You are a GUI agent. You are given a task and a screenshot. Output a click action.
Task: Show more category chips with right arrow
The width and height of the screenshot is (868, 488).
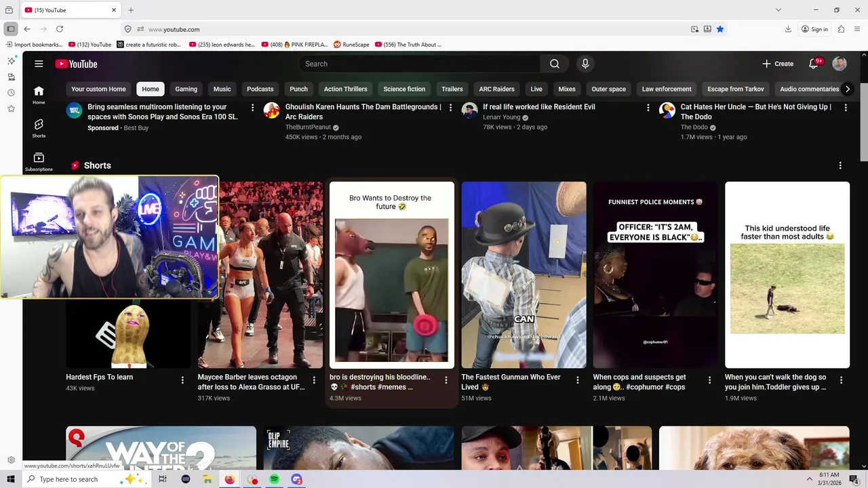(847, 89)
